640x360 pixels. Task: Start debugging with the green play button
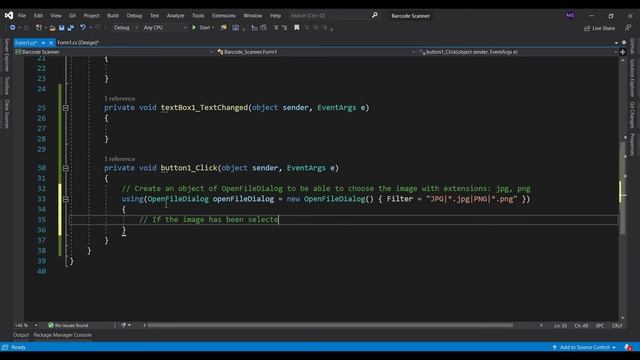[194, 28]
